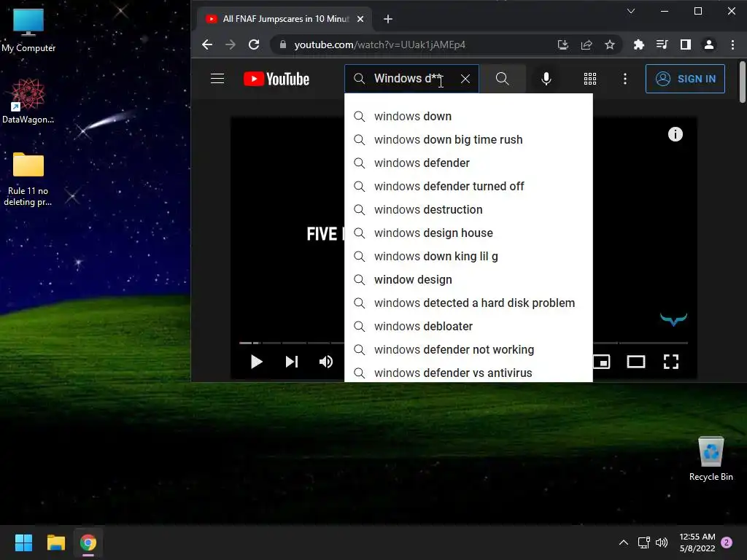Select the Recycle Bin desktop icon

tap(711, 459)
